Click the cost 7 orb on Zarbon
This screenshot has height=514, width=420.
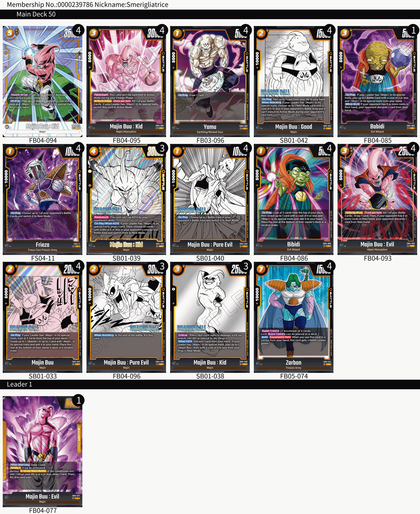261,269
